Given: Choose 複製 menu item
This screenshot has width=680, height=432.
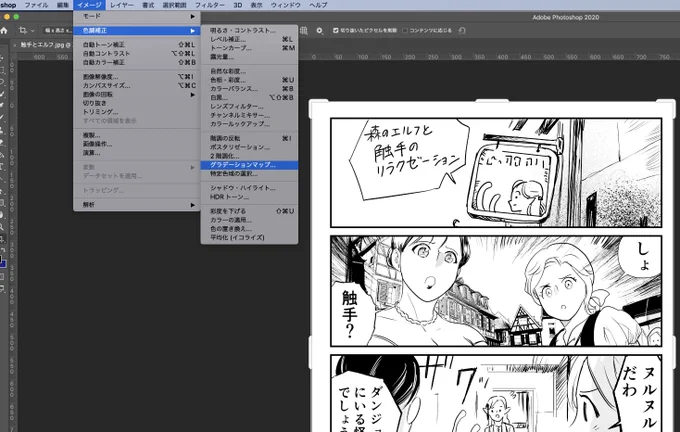Looking at the screenshot, I should point(137,135).
